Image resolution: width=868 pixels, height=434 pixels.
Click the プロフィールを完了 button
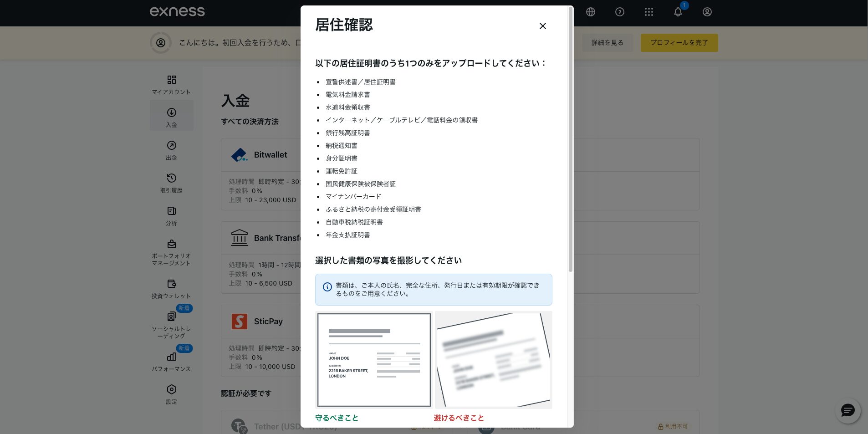coord(679,43)
